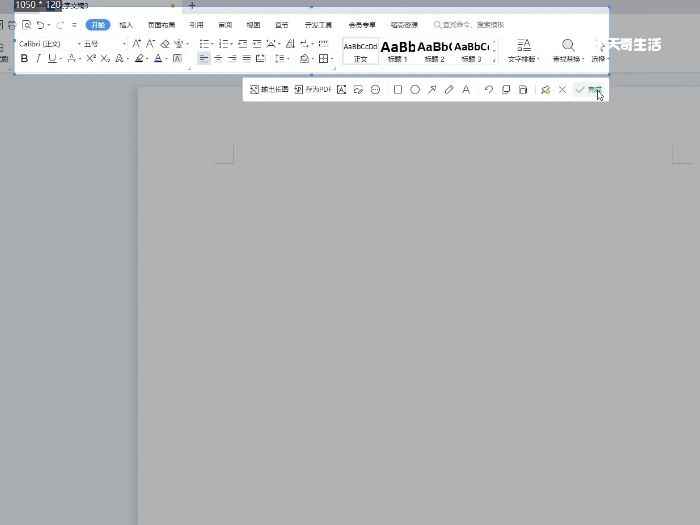Screen dimensions: 700x525
Task: Decrease paragraph indent
Action: [242, 43]
